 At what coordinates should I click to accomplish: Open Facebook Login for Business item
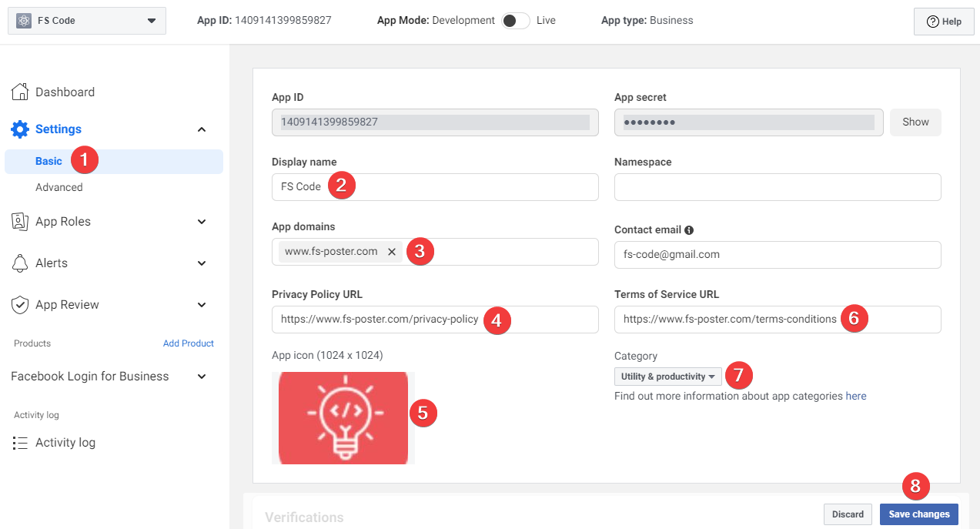click(x=90, y=377)
